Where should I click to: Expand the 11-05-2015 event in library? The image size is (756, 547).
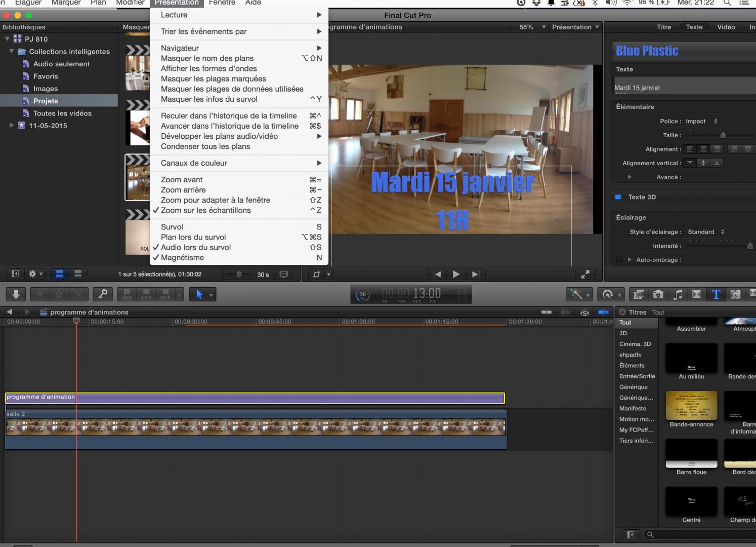click(12, 126)
